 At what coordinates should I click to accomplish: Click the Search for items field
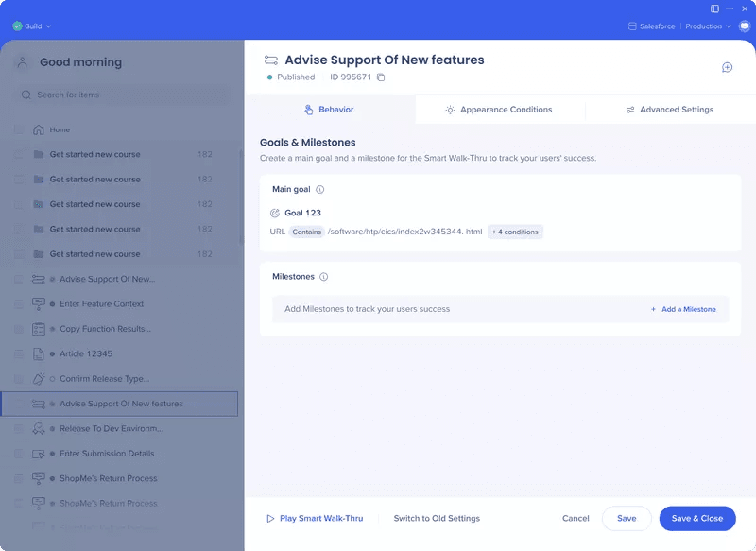click(x=123, y=95)
